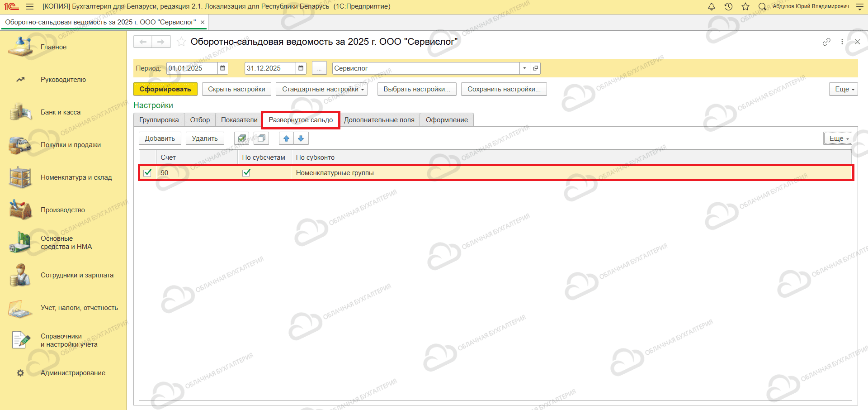The height and width of the screenshot is (410, 868).
Task: Add report to favorites star next to title
Action: click(181, 42)
